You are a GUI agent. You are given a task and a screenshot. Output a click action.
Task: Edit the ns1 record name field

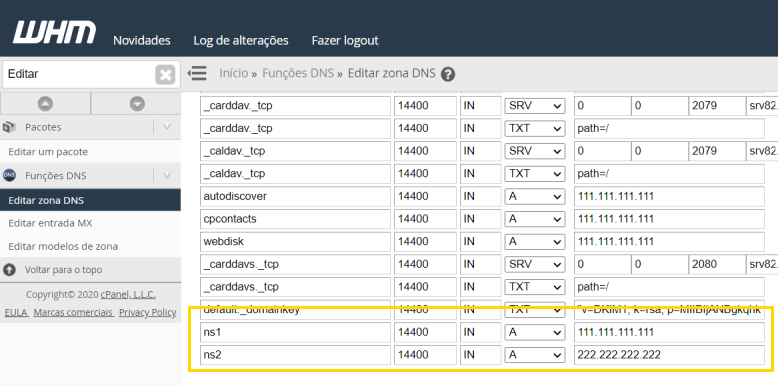point(295,332)
